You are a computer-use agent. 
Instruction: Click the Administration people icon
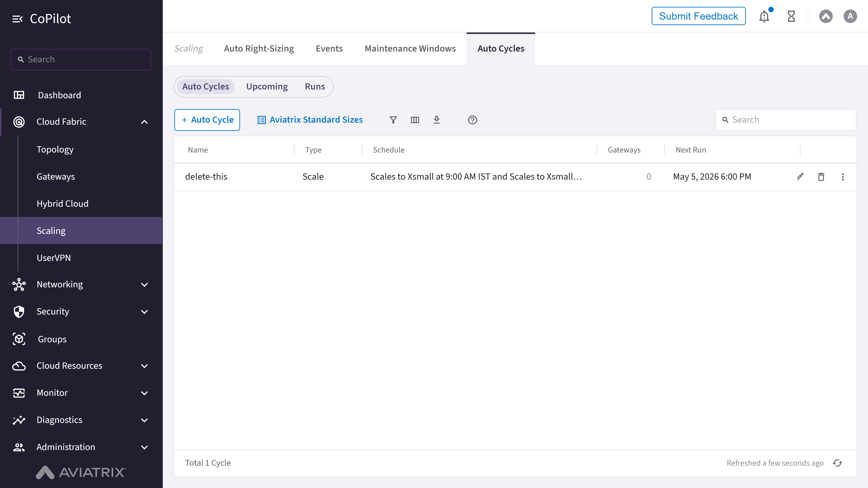[x=19, y=447]
